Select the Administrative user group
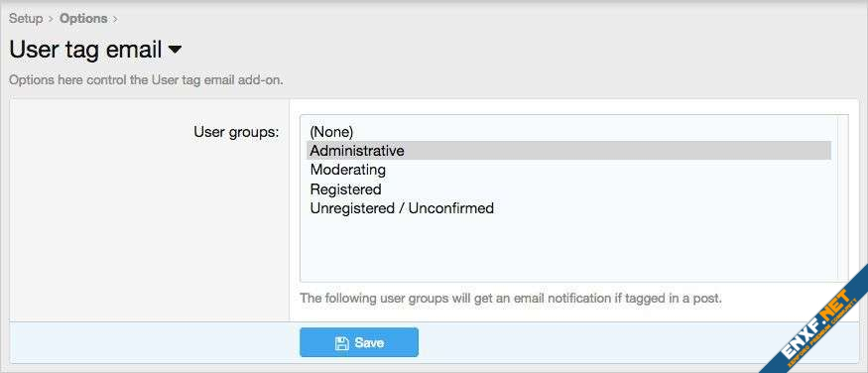This screenshot has height=373, width=868. tap(568, 150)
